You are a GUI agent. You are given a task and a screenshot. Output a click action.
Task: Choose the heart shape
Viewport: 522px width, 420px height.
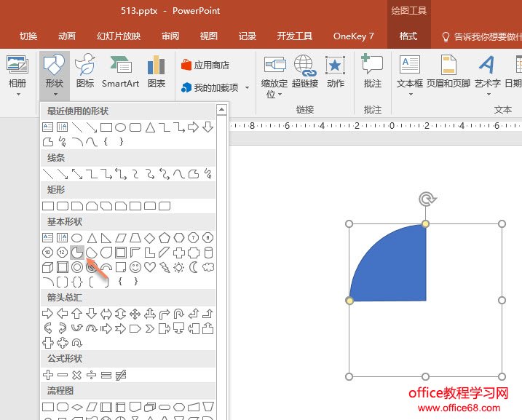coord(150,267)
